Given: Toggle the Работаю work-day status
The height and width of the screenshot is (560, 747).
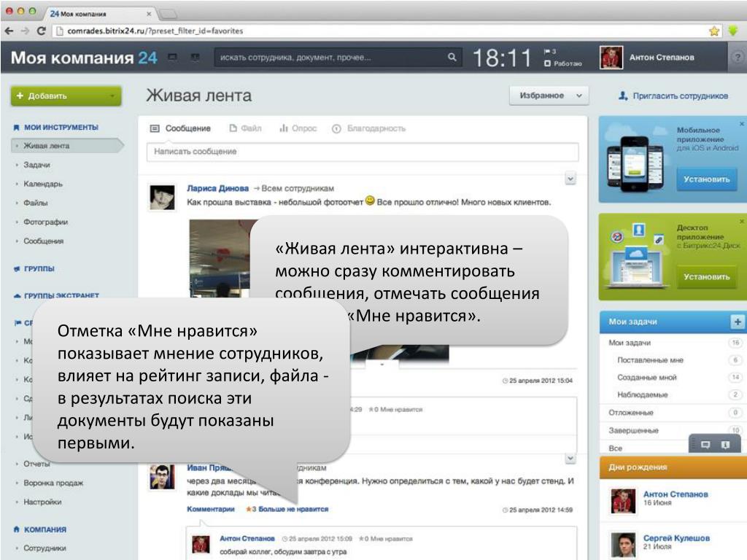Looking at the screenshot, I should [x=563, y=63].
